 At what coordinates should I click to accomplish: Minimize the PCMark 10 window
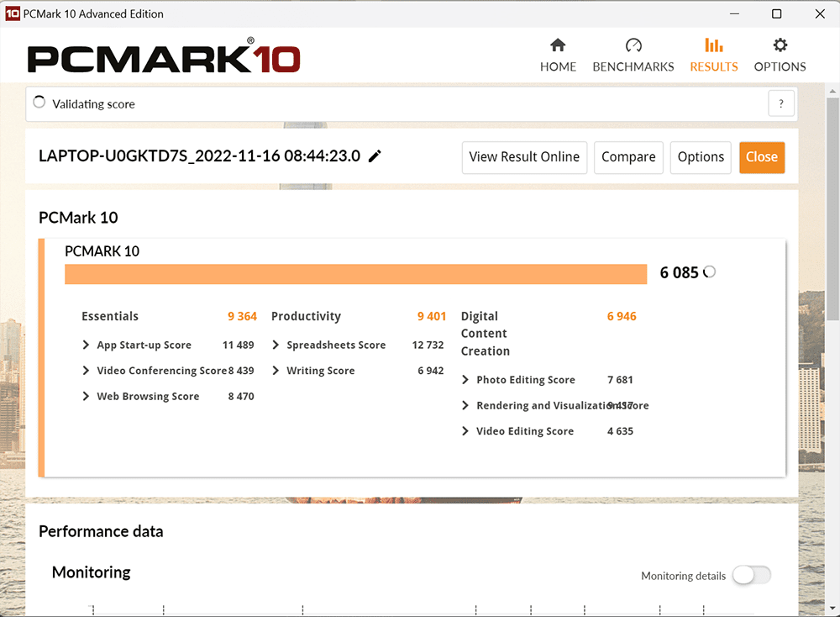734,13
